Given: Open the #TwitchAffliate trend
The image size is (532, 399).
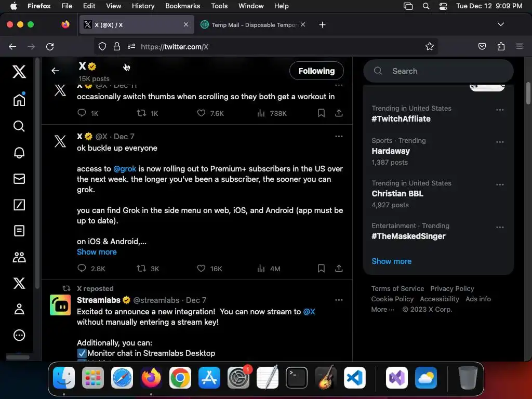Looking at the screenshot, I should (401, 119).
